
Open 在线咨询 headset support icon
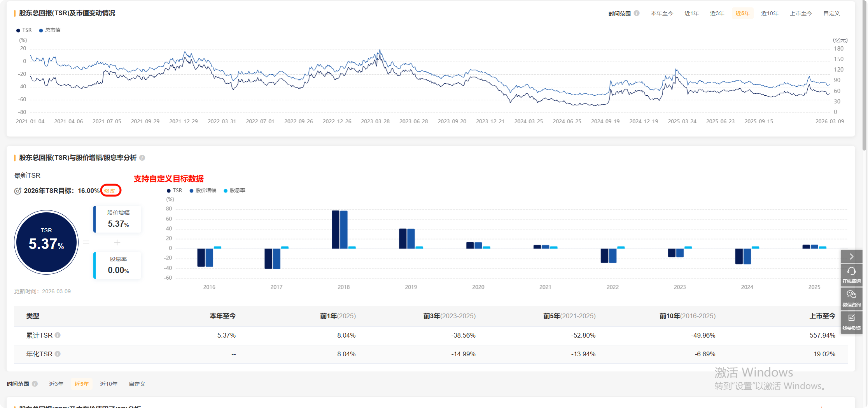tap(851, 275)
